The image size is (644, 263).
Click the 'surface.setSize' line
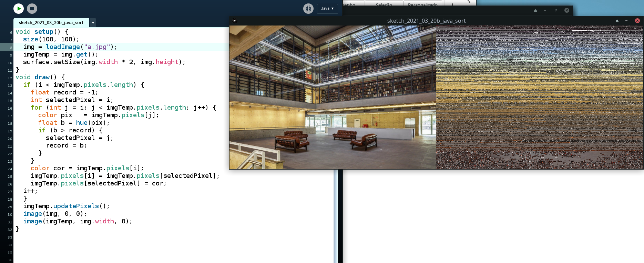[104, 62]
